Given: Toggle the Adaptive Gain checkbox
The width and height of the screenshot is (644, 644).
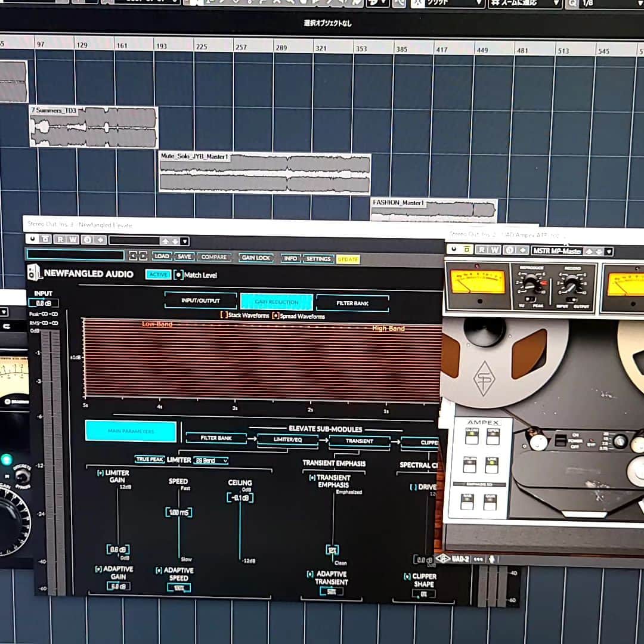Looking at the screenshot, I should click(98, 569).
